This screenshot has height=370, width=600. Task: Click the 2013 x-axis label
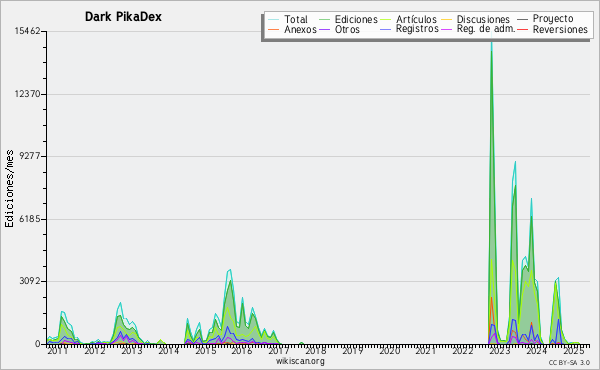coord(132,350)
